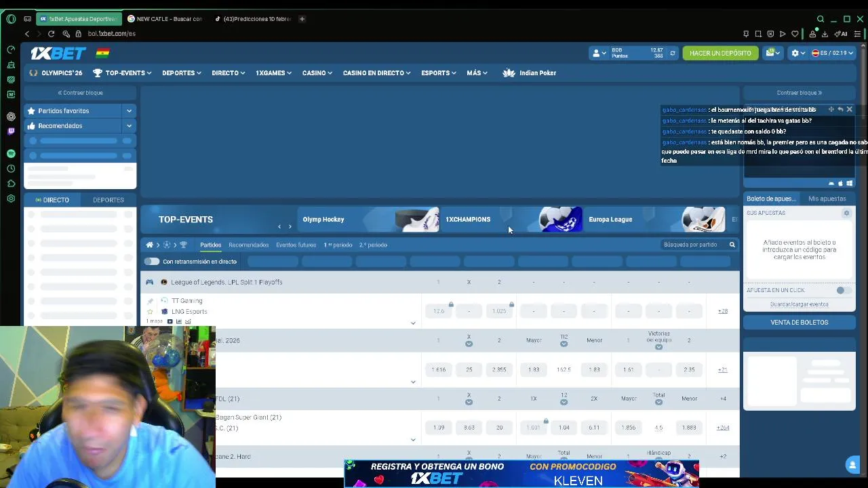The image size is (868, 488).
Task: Open Twitch in the Opera sidebar
Action: pyautogui.click(x=11, y=131)
